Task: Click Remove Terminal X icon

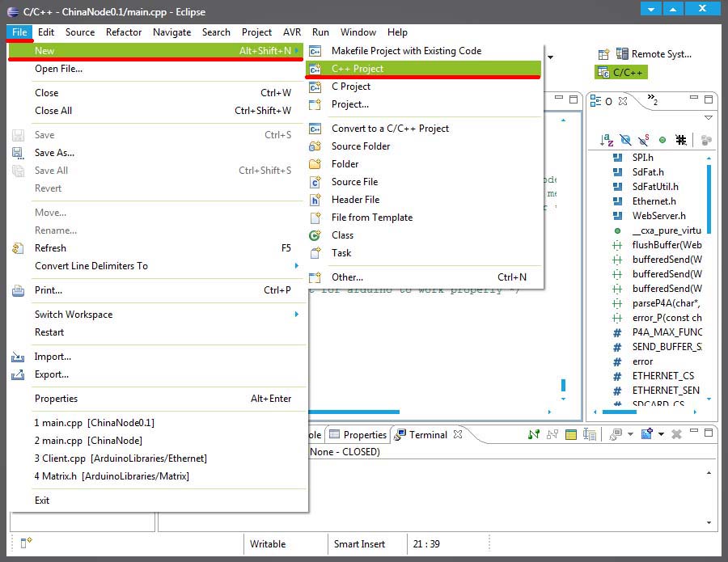Action: tap(676, 434)
